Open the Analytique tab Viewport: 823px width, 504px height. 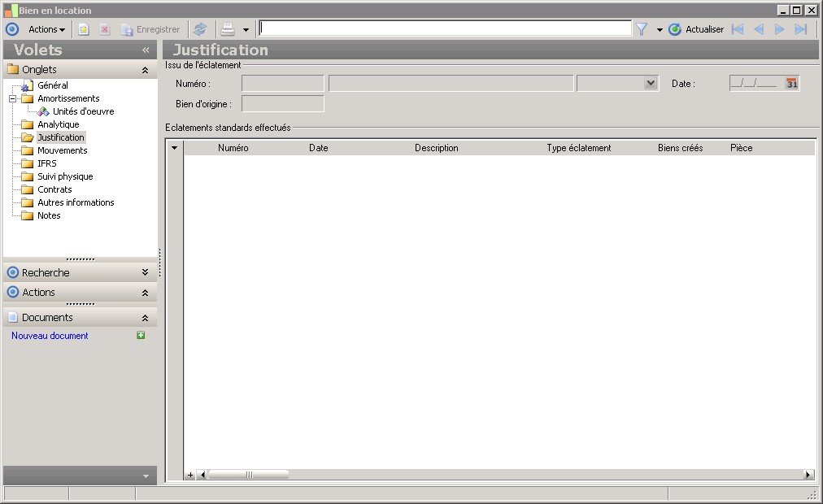59,124
